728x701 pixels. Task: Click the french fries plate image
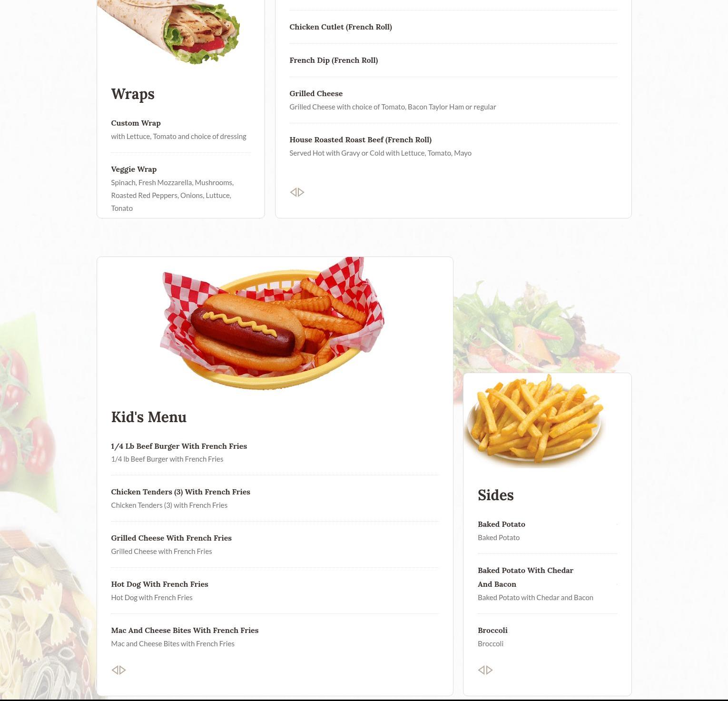point(535,421)
